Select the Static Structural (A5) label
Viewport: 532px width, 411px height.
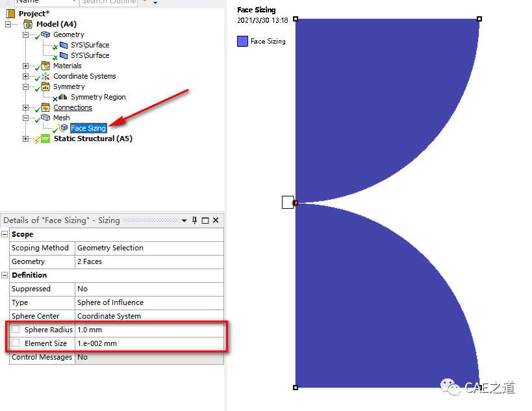93,139
